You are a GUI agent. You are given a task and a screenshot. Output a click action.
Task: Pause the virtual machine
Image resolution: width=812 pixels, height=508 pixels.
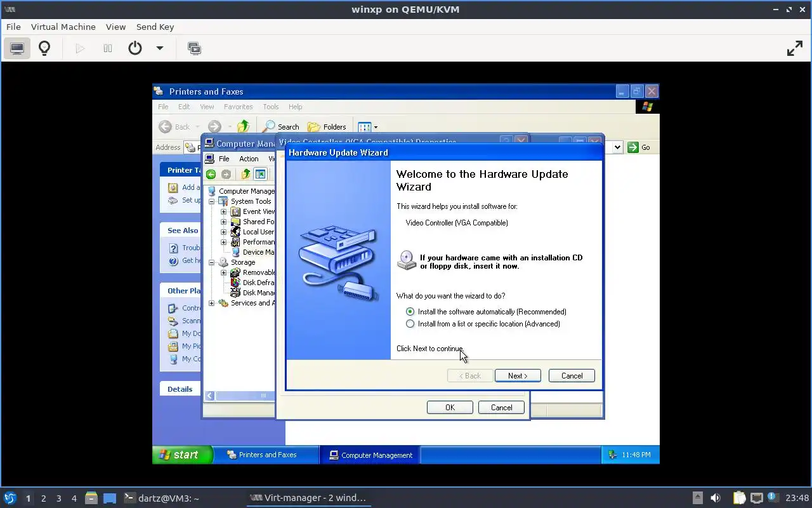[108, 48]
